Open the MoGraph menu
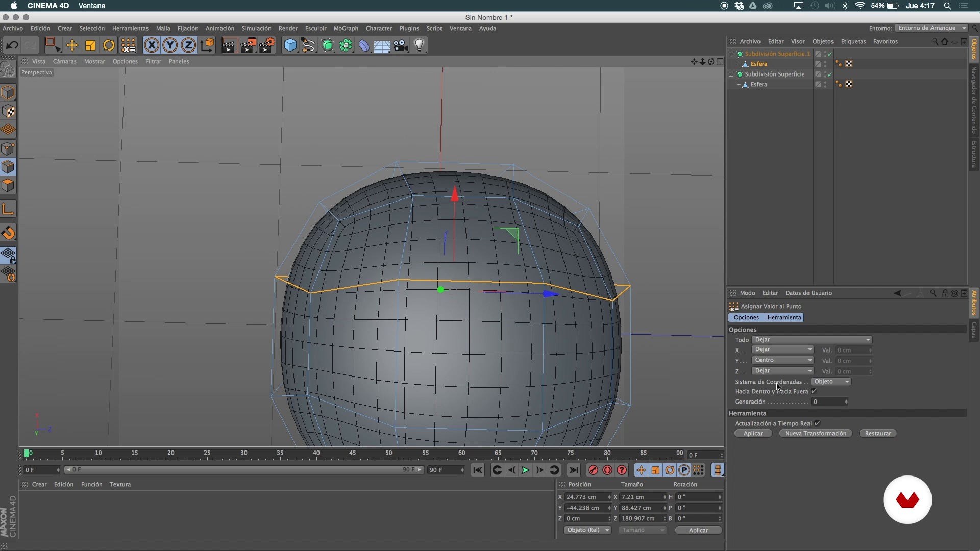This screenshot has width=980, height=551. pyautogui.click(x=346, y=28)
